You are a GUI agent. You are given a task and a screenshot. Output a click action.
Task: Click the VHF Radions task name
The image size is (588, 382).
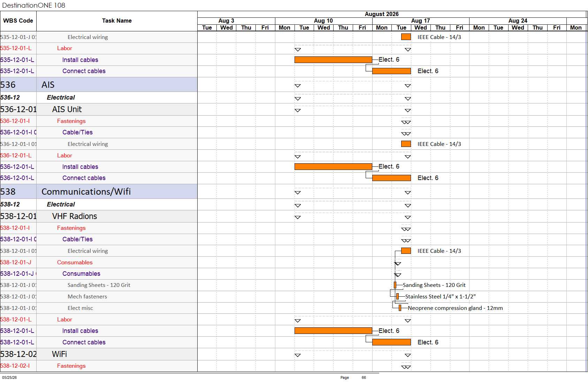point(75,216)
